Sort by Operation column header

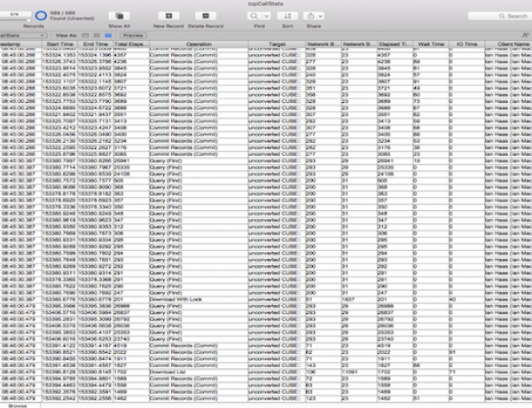pyautogui.click(x=199, y=43)
